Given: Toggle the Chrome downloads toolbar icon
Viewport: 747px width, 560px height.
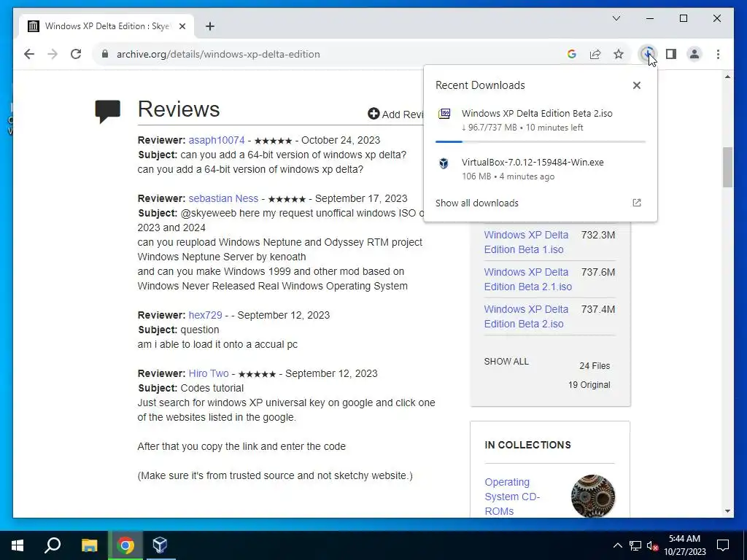Looking at the screenshot, I should pyautogui.click(x=648, y=54).
